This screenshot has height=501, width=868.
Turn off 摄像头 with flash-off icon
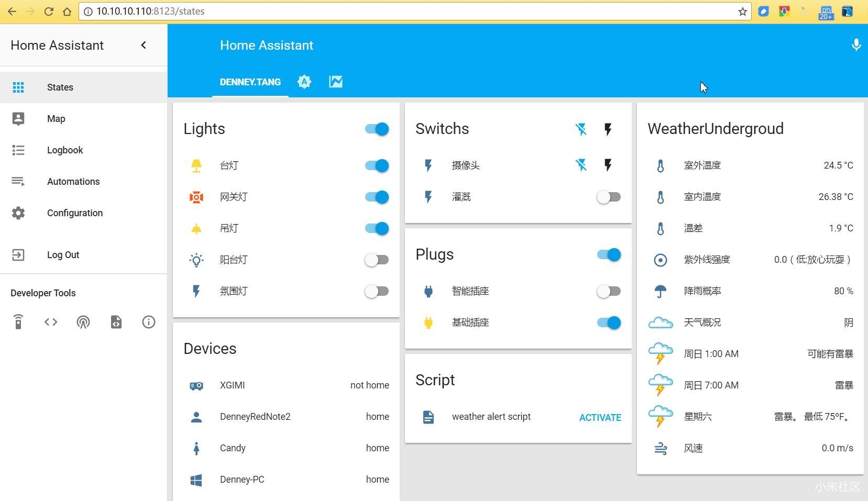point(581,165)
